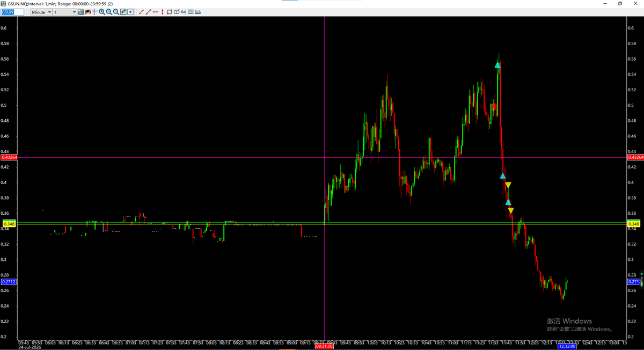Click the boxed plus add icon

[130, 12]
